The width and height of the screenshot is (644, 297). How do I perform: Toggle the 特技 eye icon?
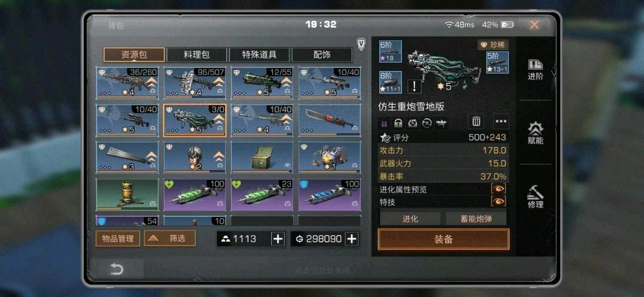click(499, 202)
